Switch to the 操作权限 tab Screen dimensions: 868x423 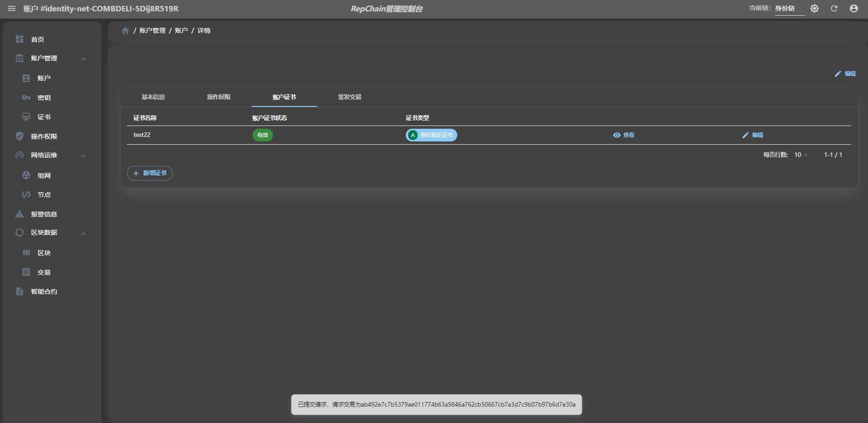pyautogui.click(x=219, y=97)
